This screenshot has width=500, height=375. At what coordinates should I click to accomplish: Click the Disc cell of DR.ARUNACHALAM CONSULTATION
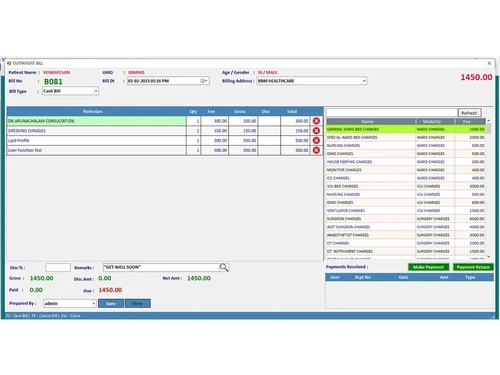269,121
